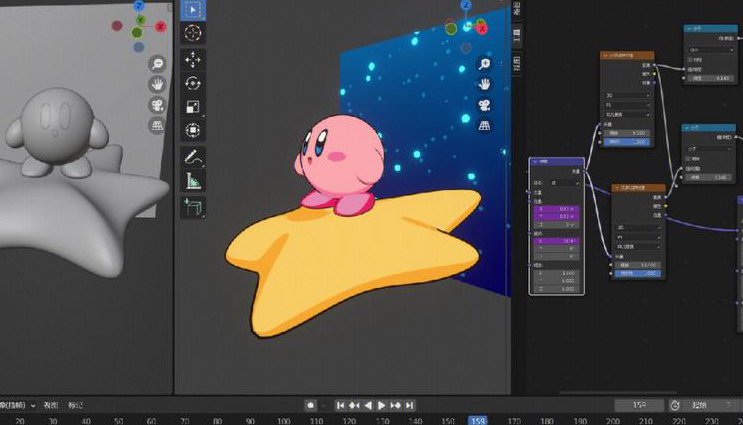The image size is (743, 425).
Task: Click Mapping node rotation X purple field
Action: tap(557, 241)
